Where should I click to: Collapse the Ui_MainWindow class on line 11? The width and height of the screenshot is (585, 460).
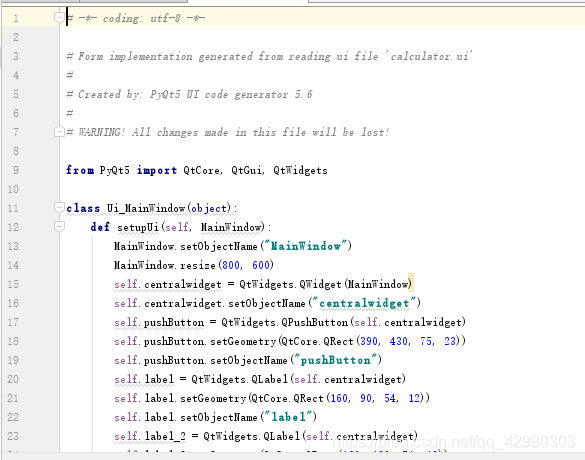[x=59, y=207]
